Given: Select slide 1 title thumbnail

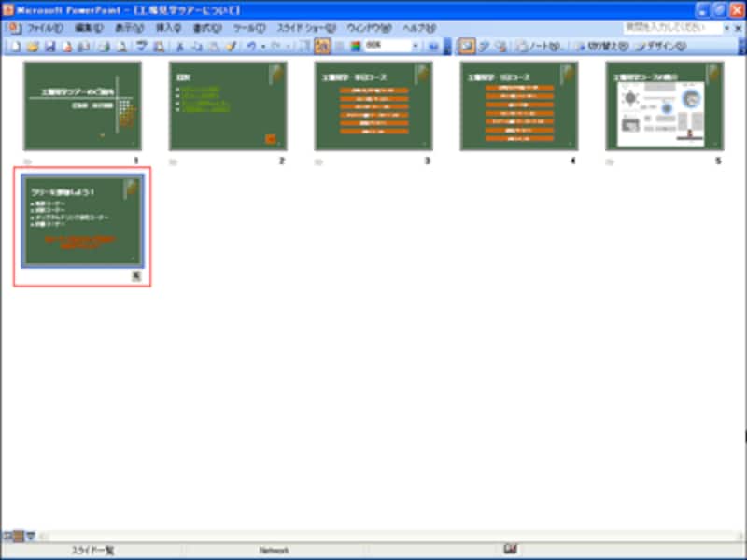Looking at the screenshot, I should [82, 105].
